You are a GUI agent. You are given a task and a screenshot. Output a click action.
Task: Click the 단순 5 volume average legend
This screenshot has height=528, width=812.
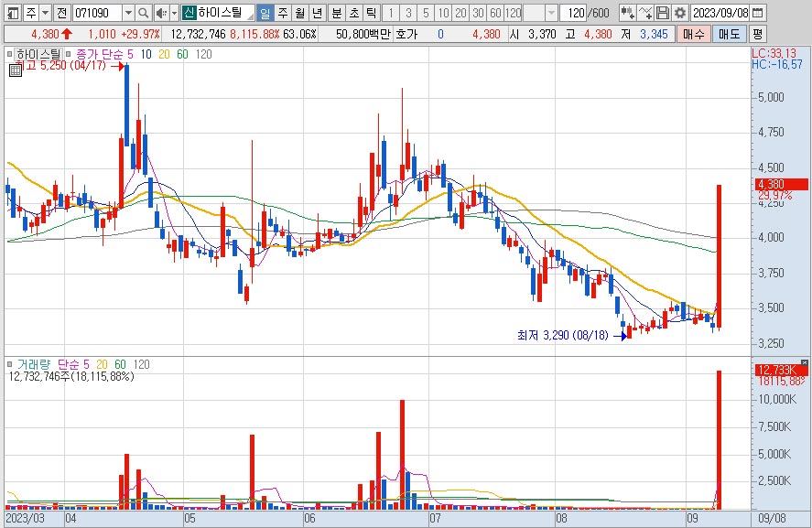pyautogui.click(x=73, y=364)
